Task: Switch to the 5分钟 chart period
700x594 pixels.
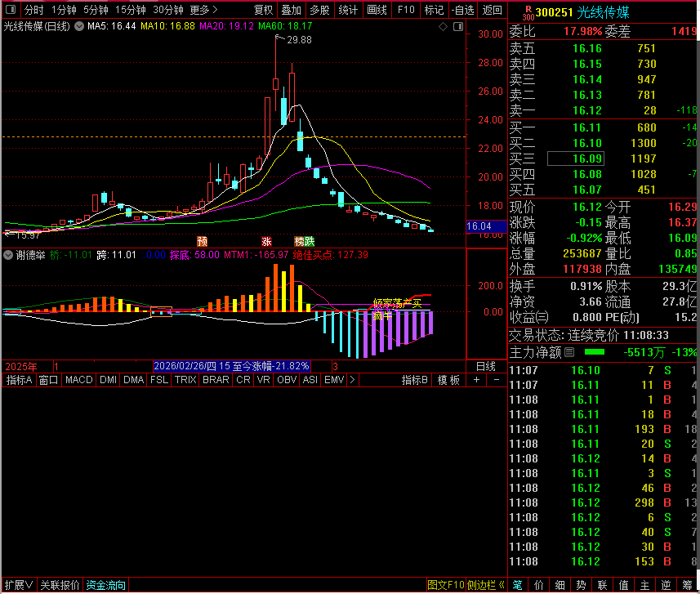Action: (96, 10)
